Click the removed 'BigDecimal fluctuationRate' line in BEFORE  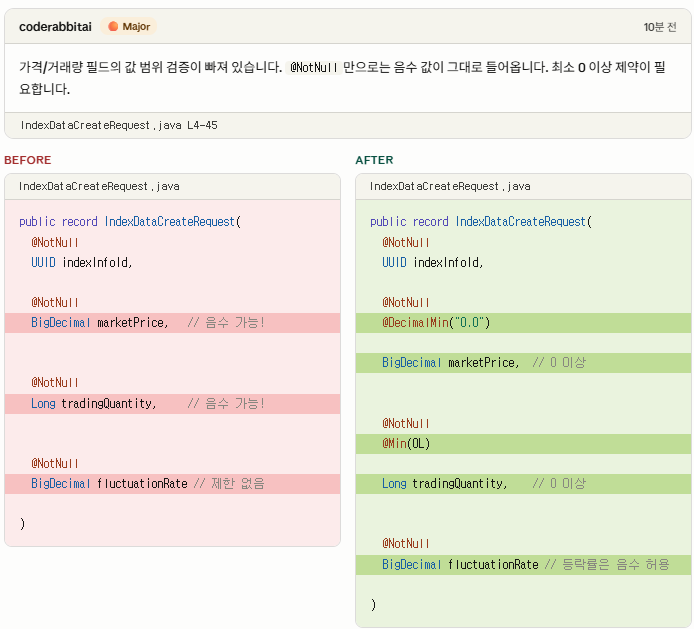172,484
